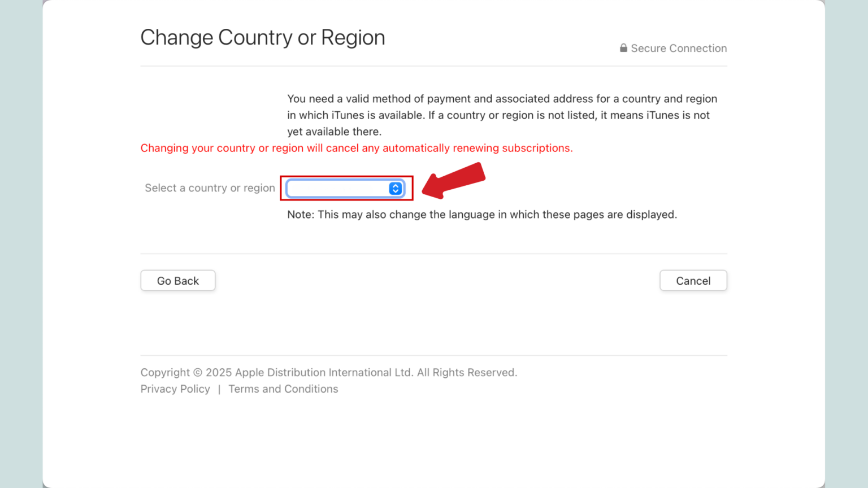Viewport: 868px width, 488px height.
Task: Click the Secure Connection lock icon
Action: coord(623,48)
